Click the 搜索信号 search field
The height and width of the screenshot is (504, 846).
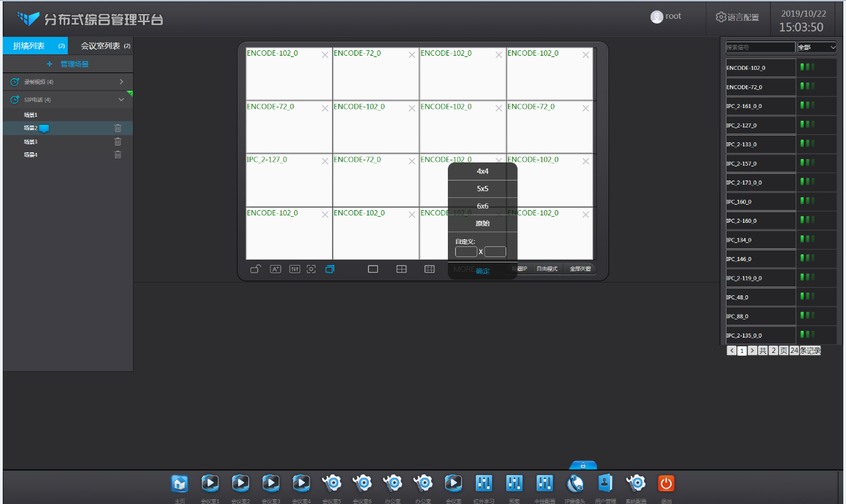coord(760,48)
